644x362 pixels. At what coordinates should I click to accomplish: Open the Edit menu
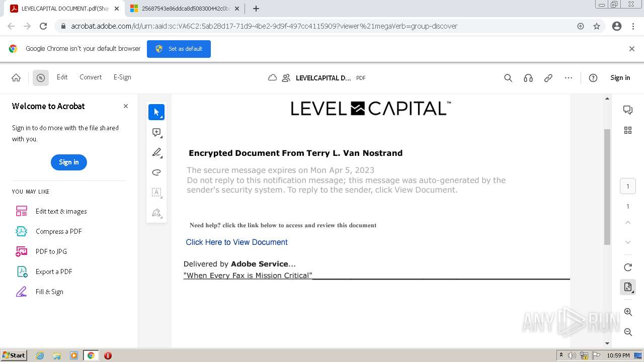point(62,77)
